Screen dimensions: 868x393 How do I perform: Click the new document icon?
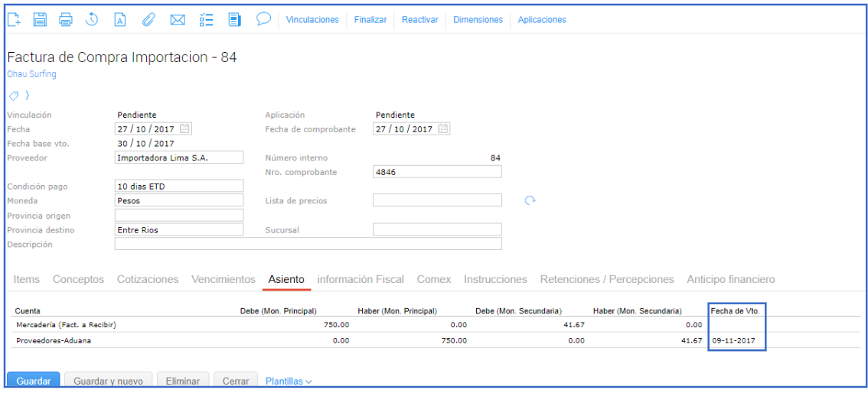pos(14,20)
